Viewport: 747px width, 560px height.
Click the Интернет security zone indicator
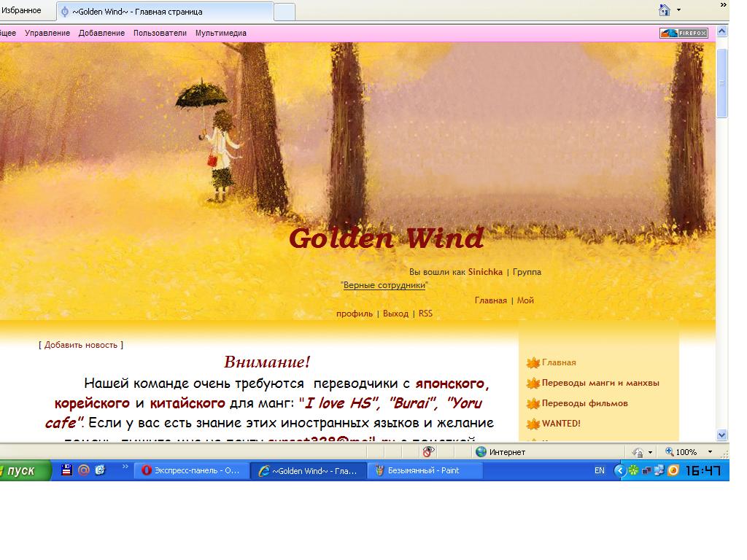(500, 452)
